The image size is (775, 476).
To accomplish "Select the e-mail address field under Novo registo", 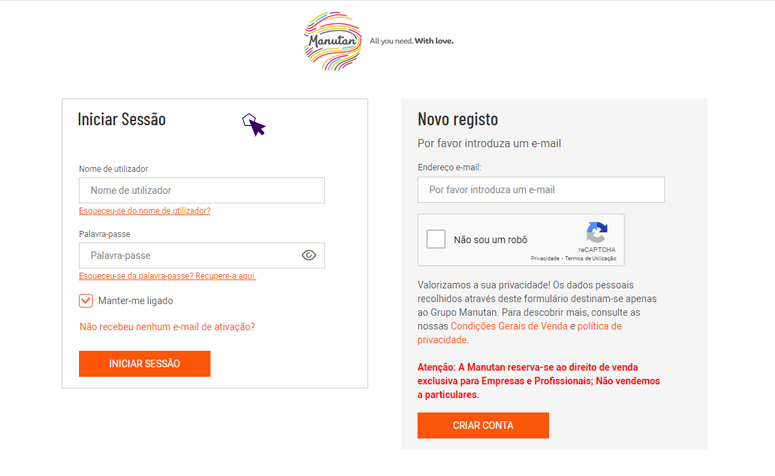I will click(x=541, y=190).
